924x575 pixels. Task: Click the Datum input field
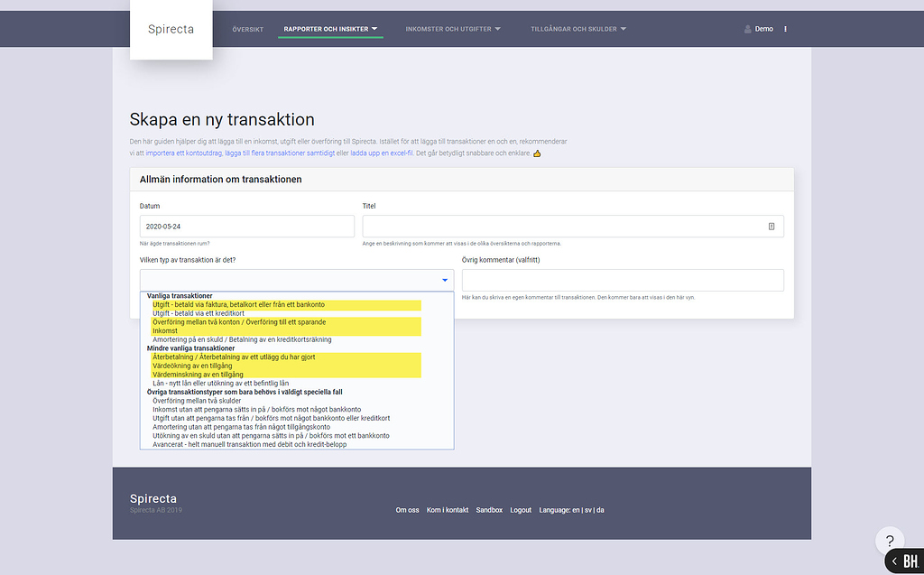click(x=246, y=227)
